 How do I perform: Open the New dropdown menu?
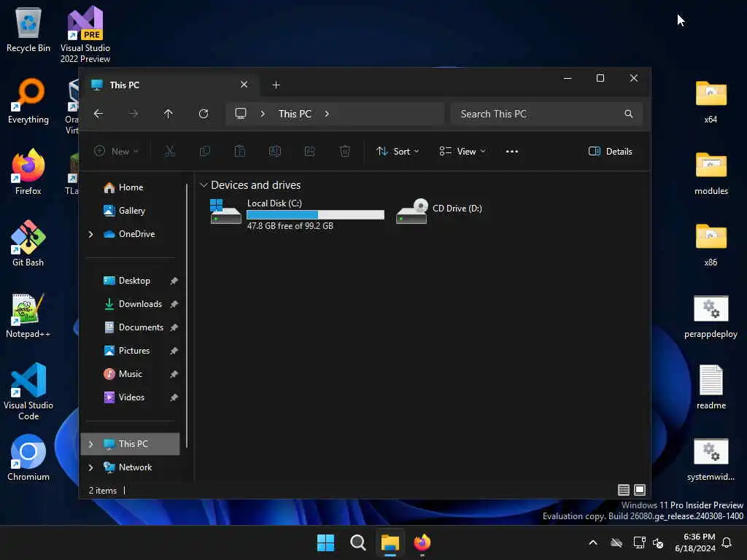pyautogui.click(x=116, y=152)
